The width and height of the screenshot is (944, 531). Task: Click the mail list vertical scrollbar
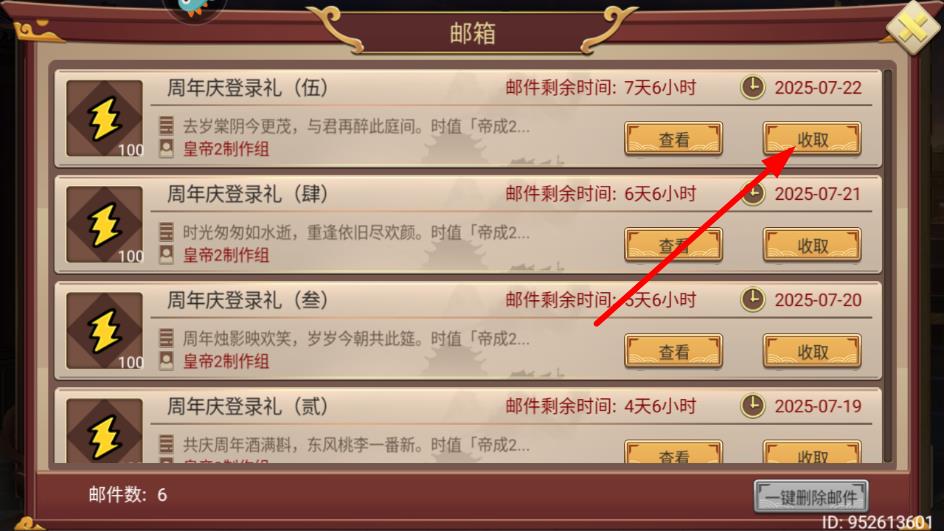click(888, 265)
